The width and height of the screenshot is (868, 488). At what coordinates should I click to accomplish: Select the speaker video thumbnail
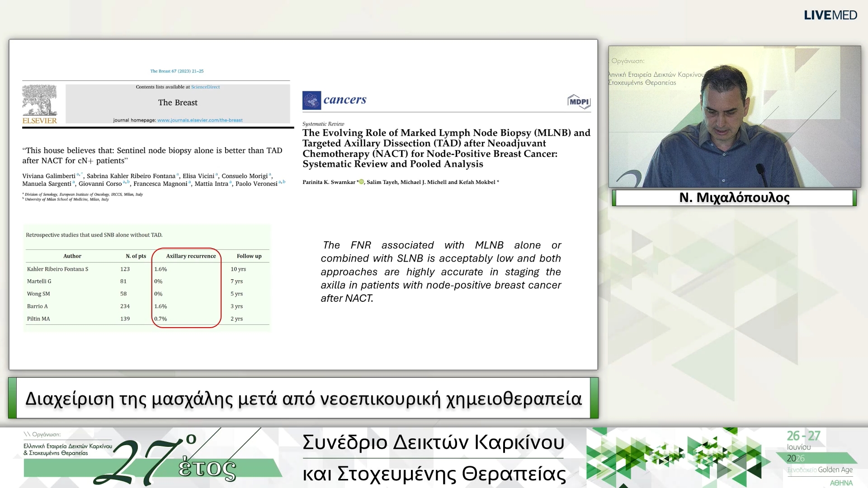click(x=734, y=117)
